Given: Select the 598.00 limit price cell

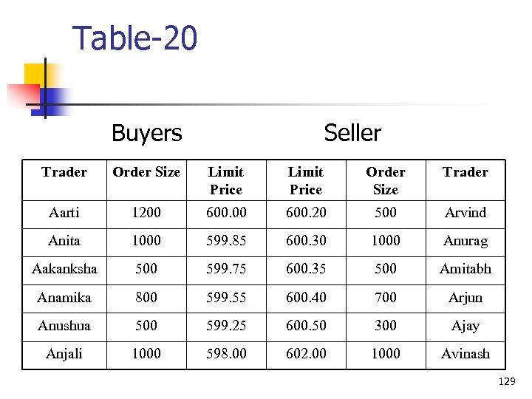Looking at the screenshot, I should [226, 354].
